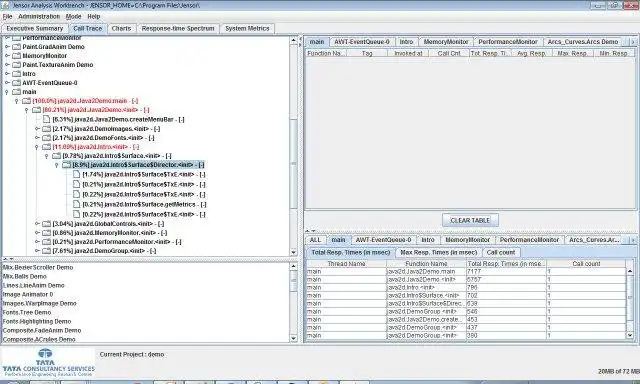Switch to Executive Summary tab
The height and width of the screenshot is (384, 640).
(35, 29)
